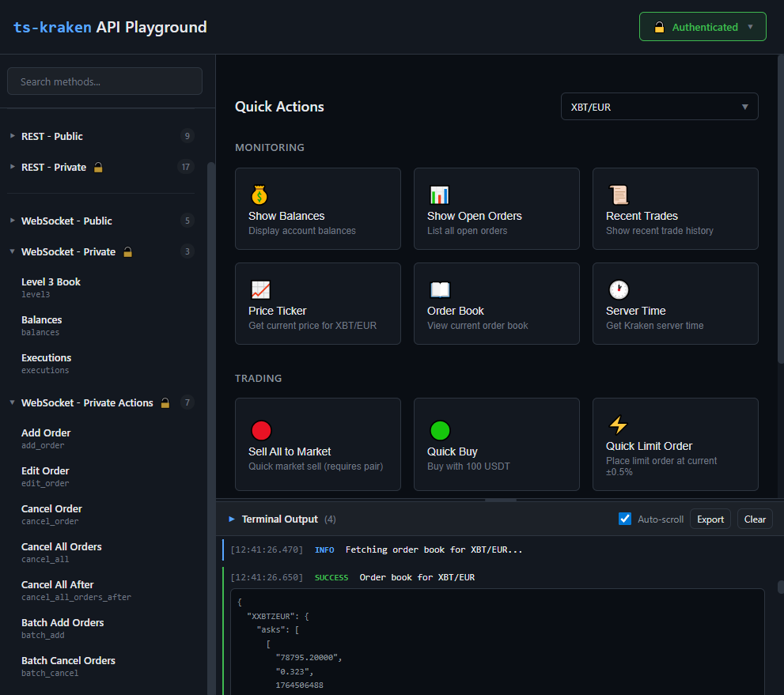Viewport: 784px width, 695px height.
Task: Click the lightning bolt Quick Limit Order icon
Action: (x=618, y=425)
